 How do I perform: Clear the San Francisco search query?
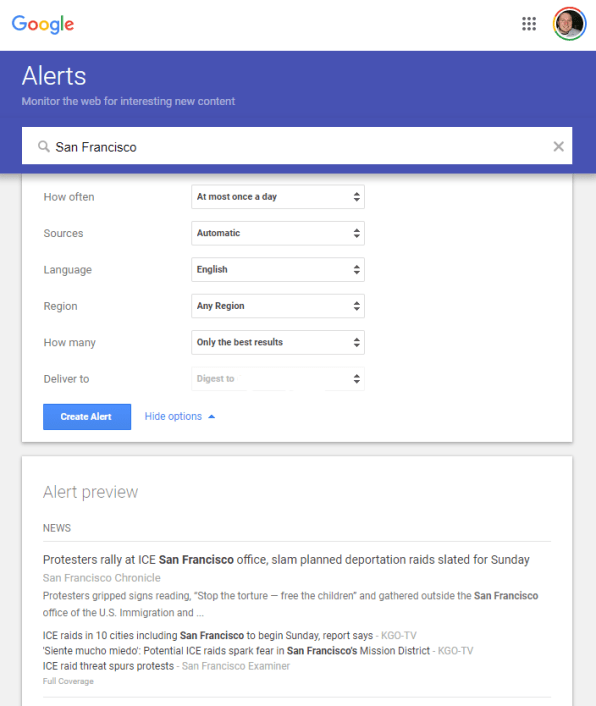tap(558, 146)
